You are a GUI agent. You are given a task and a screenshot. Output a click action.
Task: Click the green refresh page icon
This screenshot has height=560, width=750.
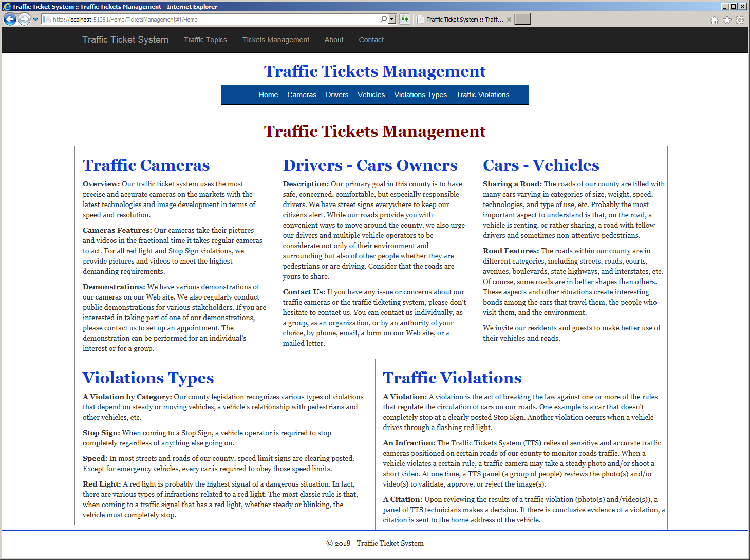(x=405, y=19)
